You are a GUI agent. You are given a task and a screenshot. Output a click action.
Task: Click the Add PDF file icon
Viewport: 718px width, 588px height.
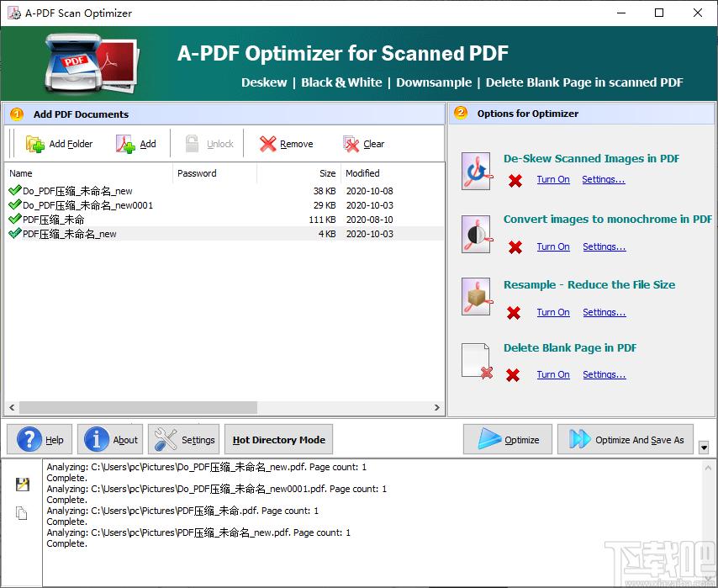(125, 144)
